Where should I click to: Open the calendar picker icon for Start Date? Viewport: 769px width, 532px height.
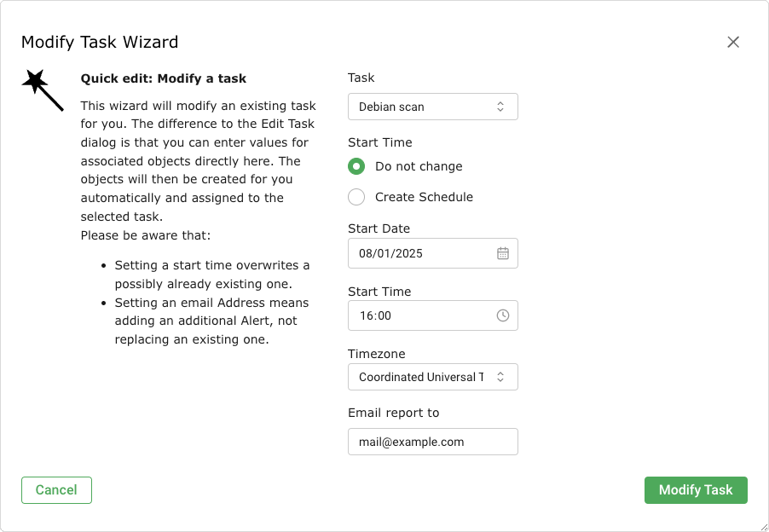tap(503, 253)
